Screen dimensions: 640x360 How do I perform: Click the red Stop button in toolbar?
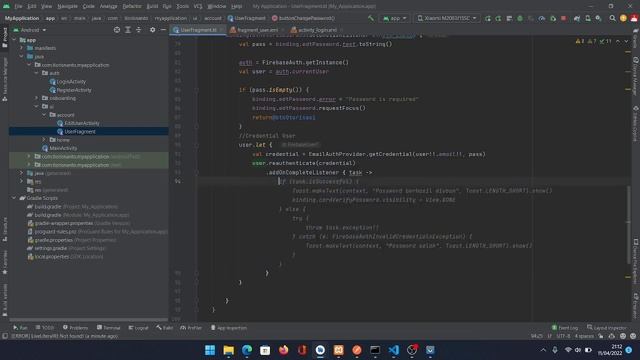pos(564,18)
